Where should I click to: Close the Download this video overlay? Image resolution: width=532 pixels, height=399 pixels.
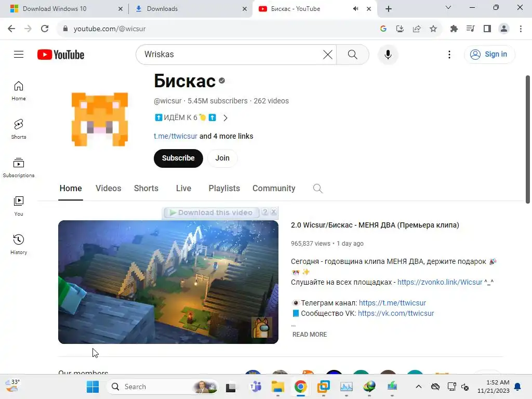(x=274, y=212)
